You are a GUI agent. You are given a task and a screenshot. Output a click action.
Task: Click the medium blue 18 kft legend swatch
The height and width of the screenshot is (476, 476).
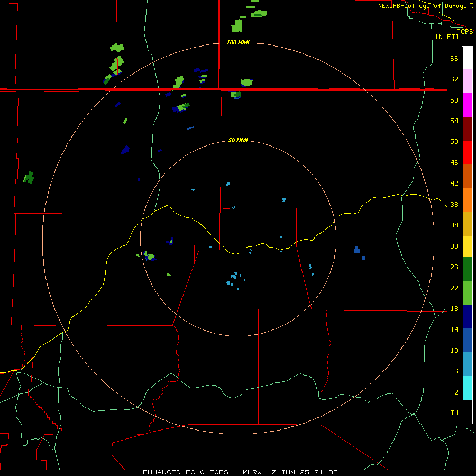point(467,340)
